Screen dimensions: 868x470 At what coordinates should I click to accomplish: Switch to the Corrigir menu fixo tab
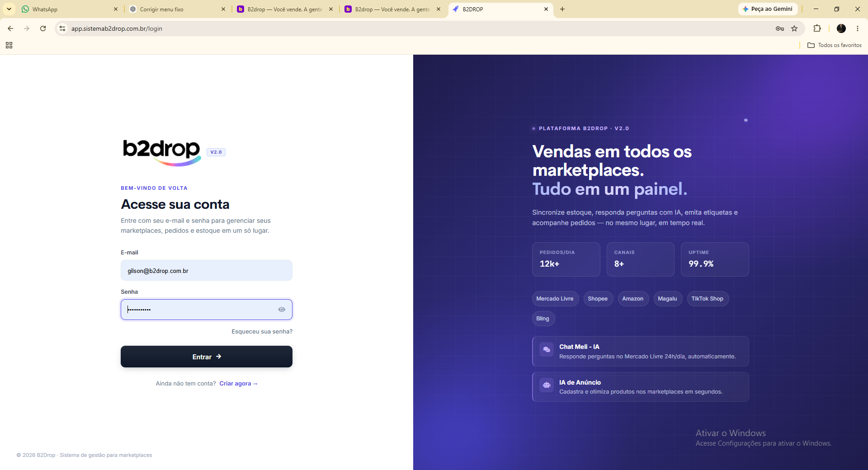click(176, 9)
